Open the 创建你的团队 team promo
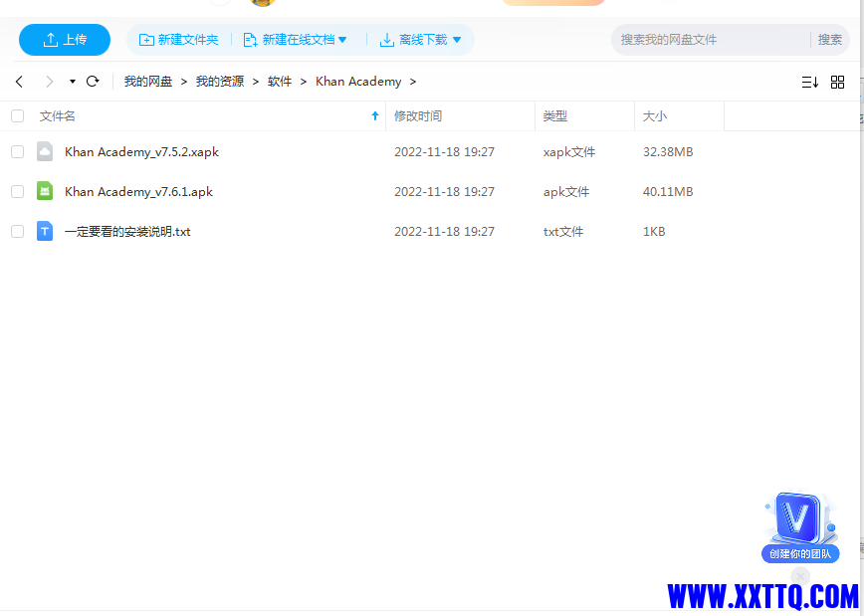Screen dimensions: 864x616 click(x=800, y=527)
